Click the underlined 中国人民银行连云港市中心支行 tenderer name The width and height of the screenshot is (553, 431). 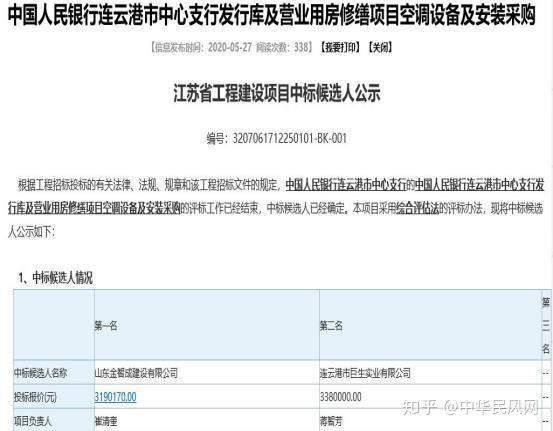[346, 185]
